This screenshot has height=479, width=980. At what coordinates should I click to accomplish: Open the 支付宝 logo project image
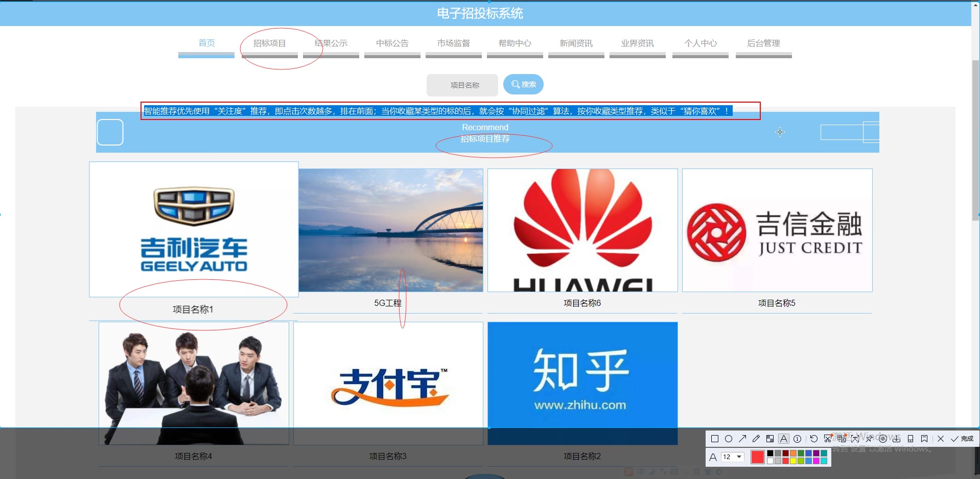click(x=388, y=384)
